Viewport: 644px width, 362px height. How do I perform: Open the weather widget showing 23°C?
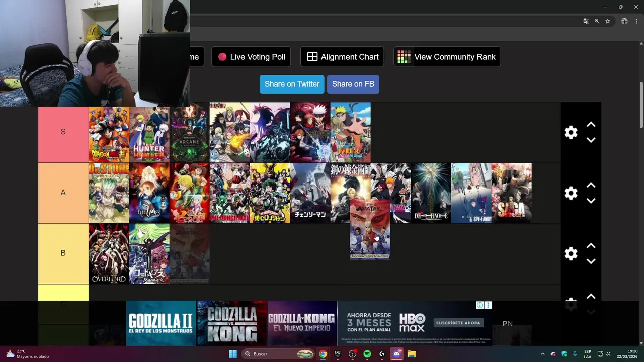click(28, 354)
